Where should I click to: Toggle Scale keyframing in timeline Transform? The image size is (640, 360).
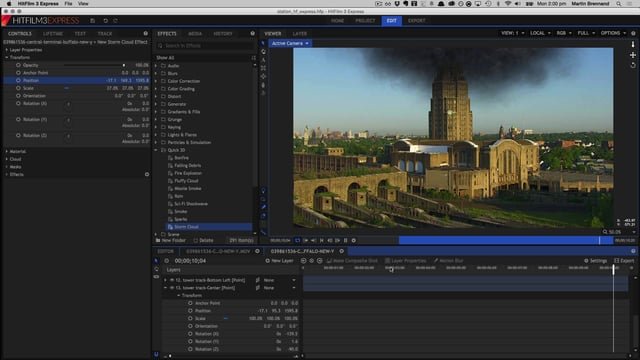[190, 318]
